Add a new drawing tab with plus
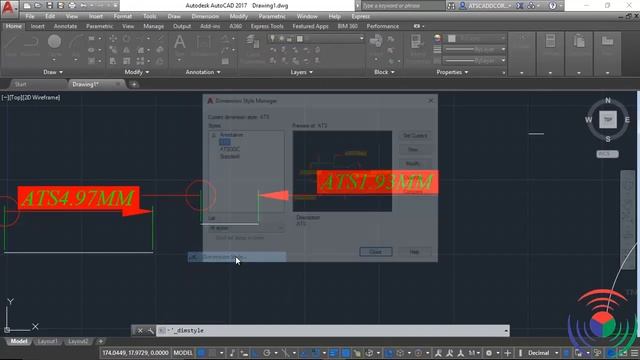This screenshot has width=640, height=360. click(134, 84)
